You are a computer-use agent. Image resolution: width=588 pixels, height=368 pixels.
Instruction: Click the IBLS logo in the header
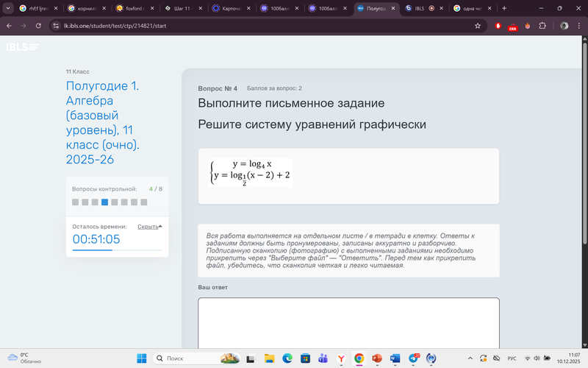pos(22,48)
